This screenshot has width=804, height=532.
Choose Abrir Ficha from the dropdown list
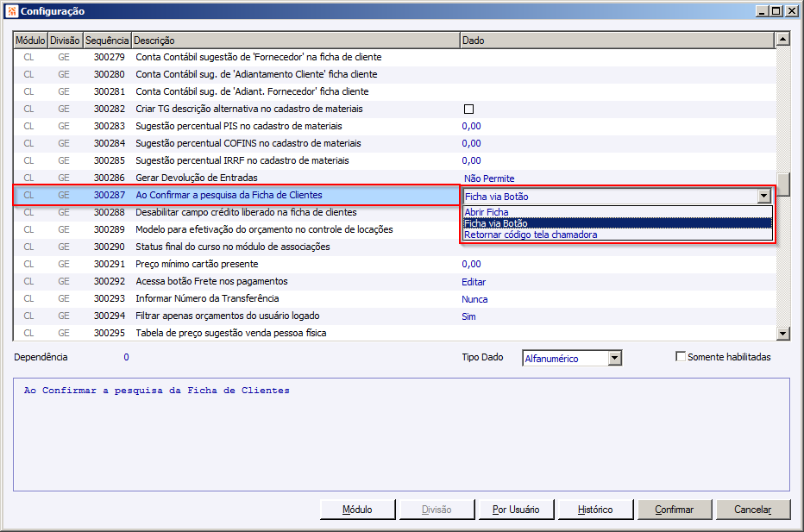(x=618, y=212)
